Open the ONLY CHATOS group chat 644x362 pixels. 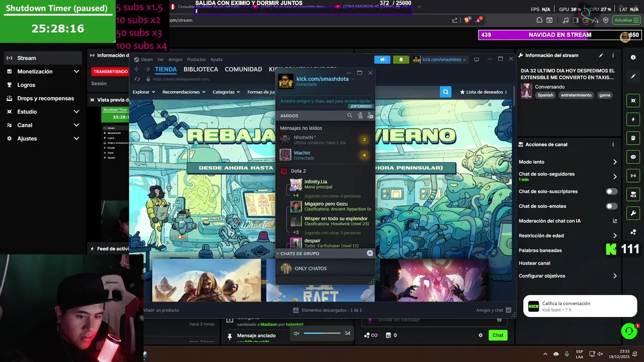[326, 268]
